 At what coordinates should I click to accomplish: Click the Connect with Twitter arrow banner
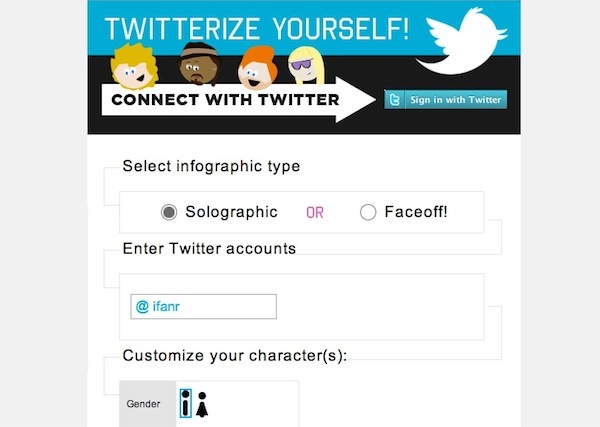pyautogui.click(x=230, y=100)
